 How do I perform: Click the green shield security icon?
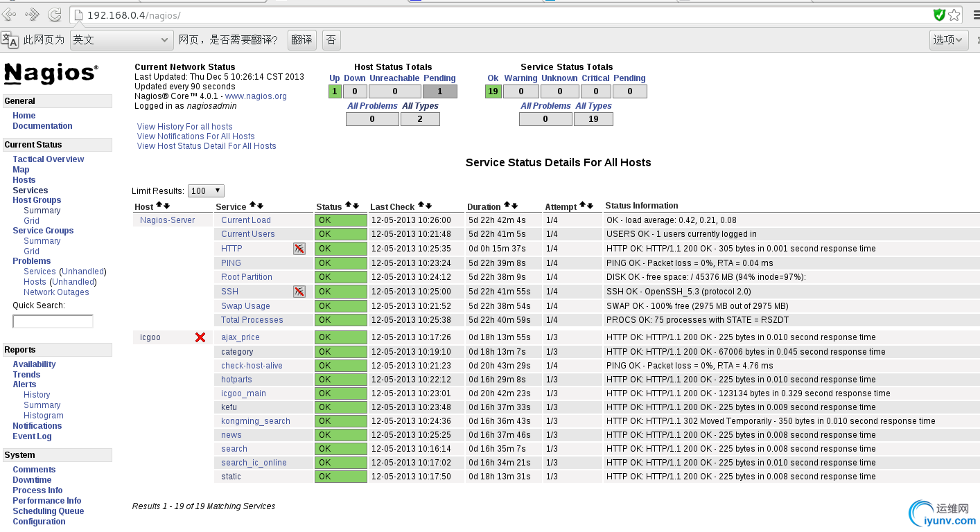tap(939, 15)
